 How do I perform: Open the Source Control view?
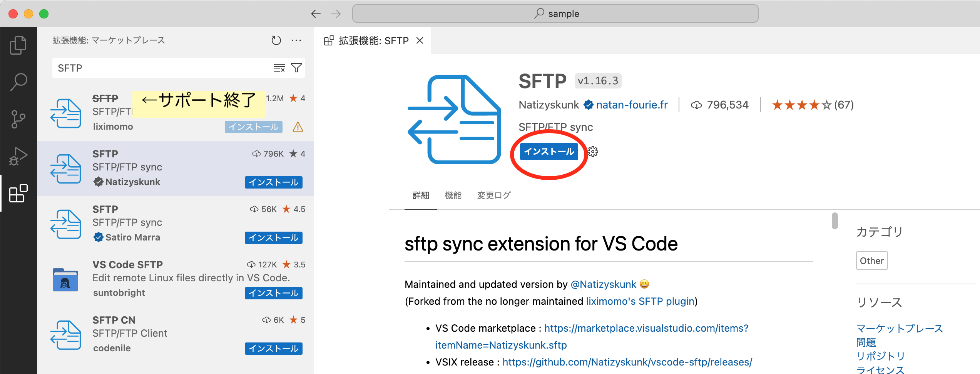[18, 119]
